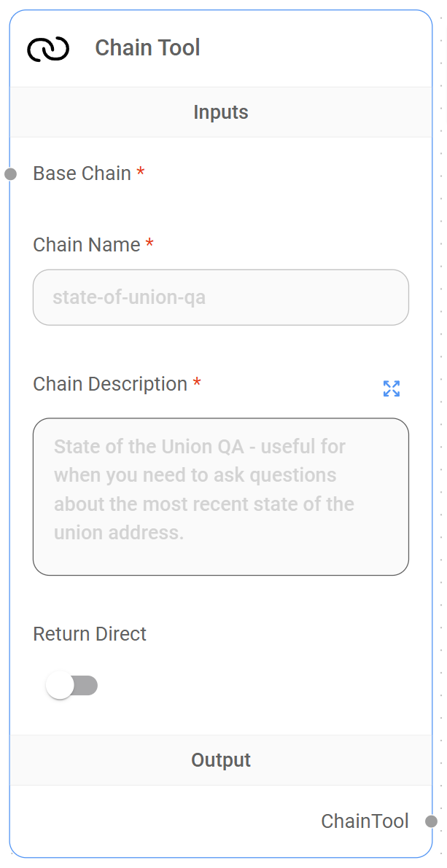Click the ChainTool output label

click(x=365, y=821)
